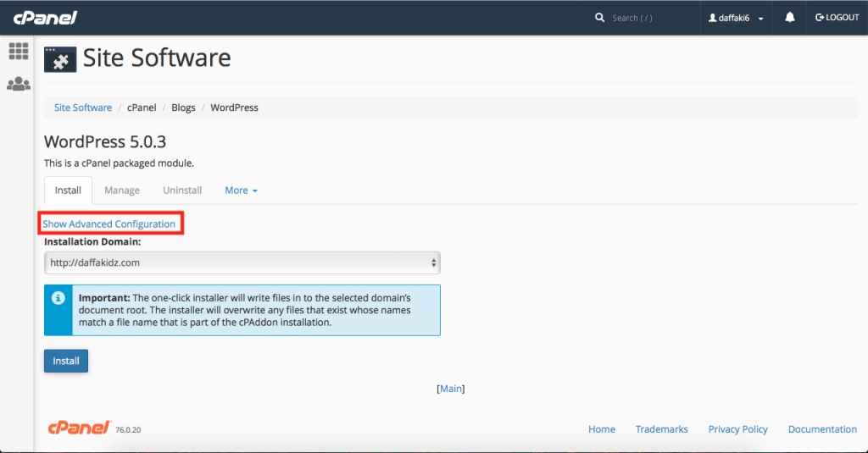Screen dimensions: 868x453
Task: Open Site Software breadcrumb link
Action: pos(83,108)
